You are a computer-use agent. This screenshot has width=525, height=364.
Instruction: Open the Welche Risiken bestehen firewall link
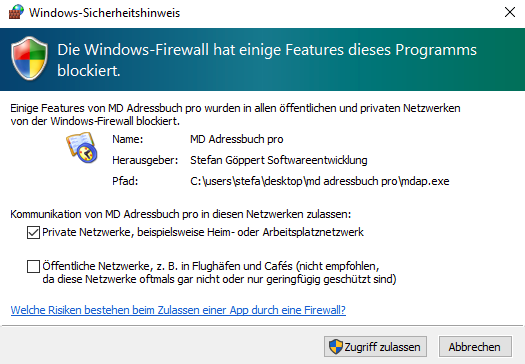[x=178, y=310]
